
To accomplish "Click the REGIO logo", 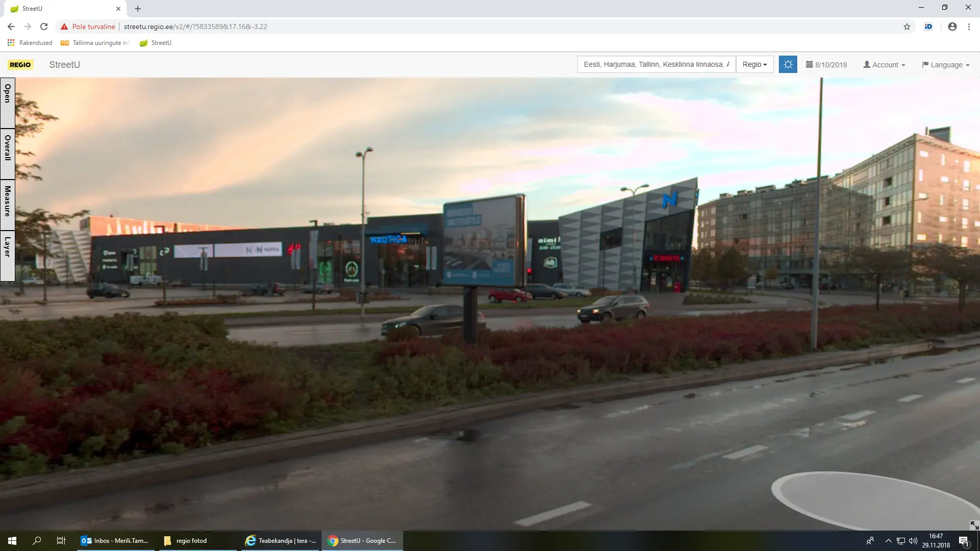I will 20,65.
